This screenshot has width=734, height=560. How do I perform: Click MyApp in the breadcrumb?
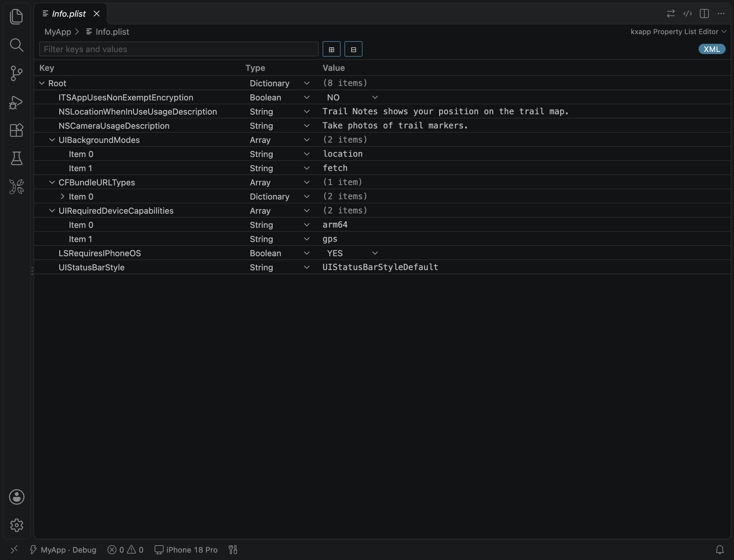click(x=58, y=32)
